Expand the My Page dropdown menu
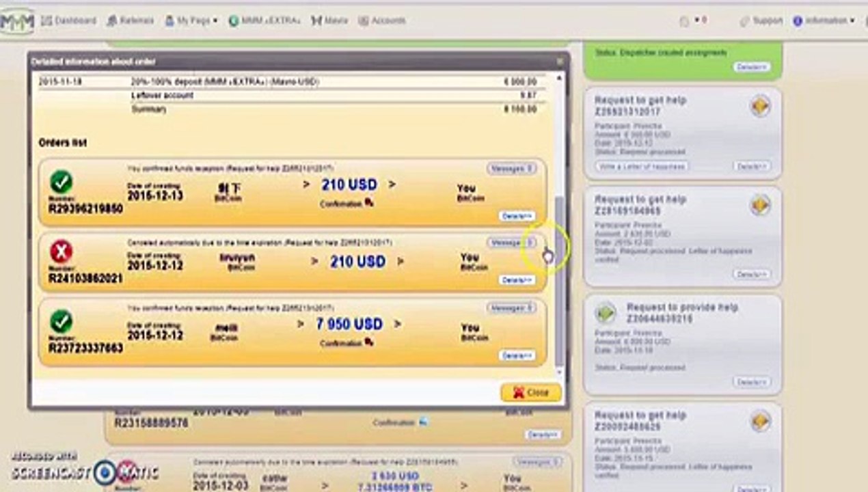The image size is (868, 492). point(191,21)
